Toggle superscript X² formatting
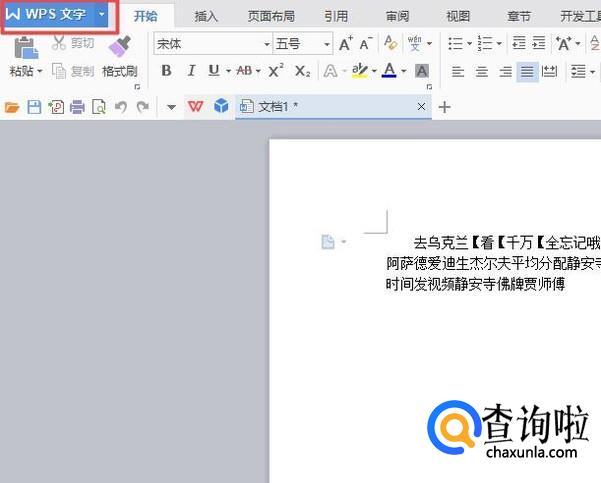Image resolution: width=601 pixels, height=483 pixels. coord(276,71)
